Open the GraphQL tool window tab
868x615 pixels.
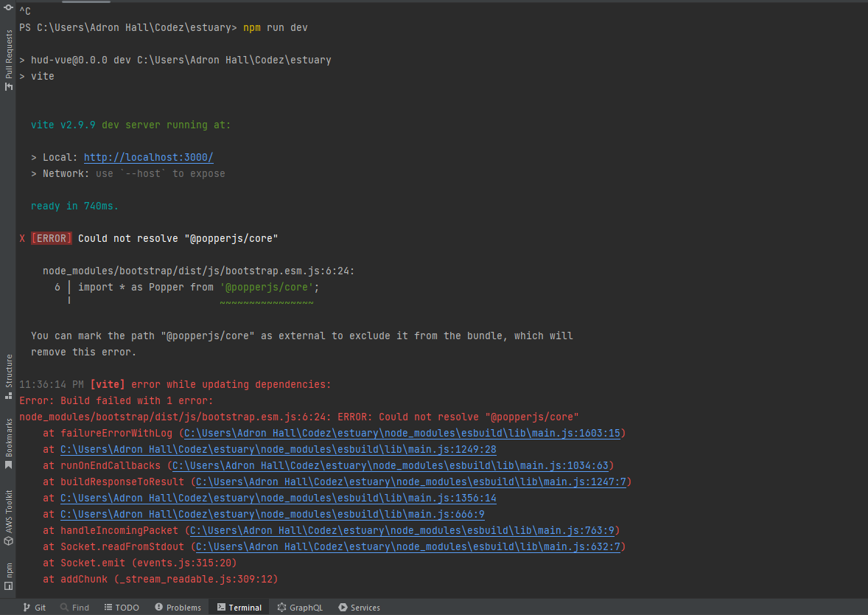[300, 607]
